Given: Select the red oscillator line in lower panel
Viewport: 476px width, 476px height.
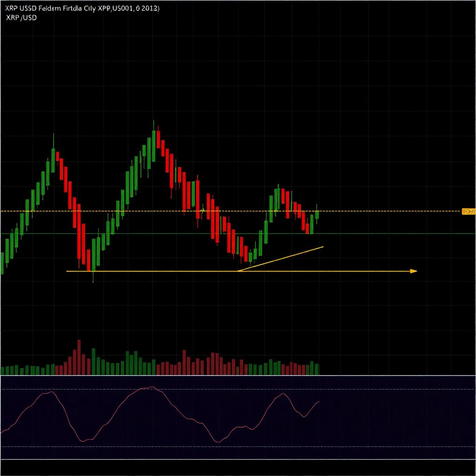Looking at the screenshot, I should 160,414.
